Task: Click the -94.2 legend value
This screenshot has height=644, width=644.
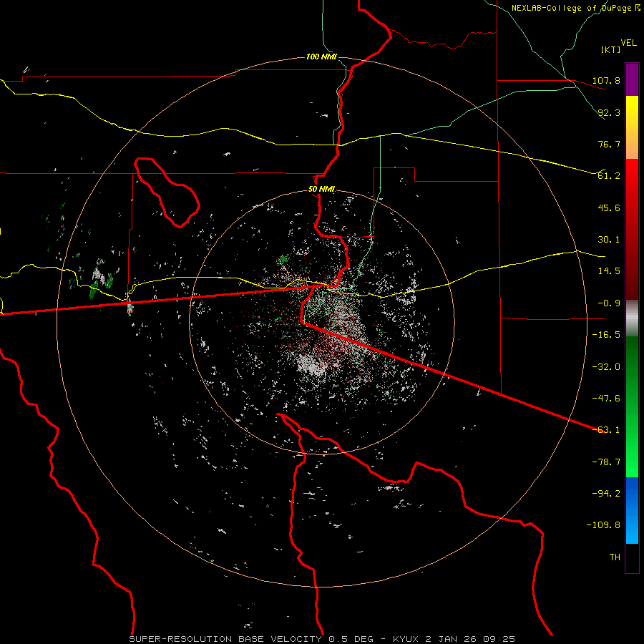Action: pos(606,494)
